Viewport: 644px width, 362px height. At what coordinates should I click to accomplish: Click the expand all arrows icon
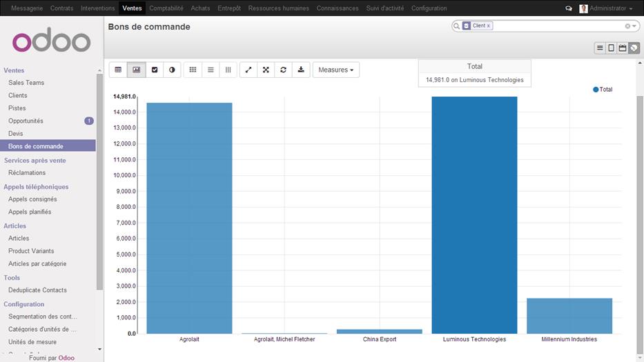(x=266, y=70)
